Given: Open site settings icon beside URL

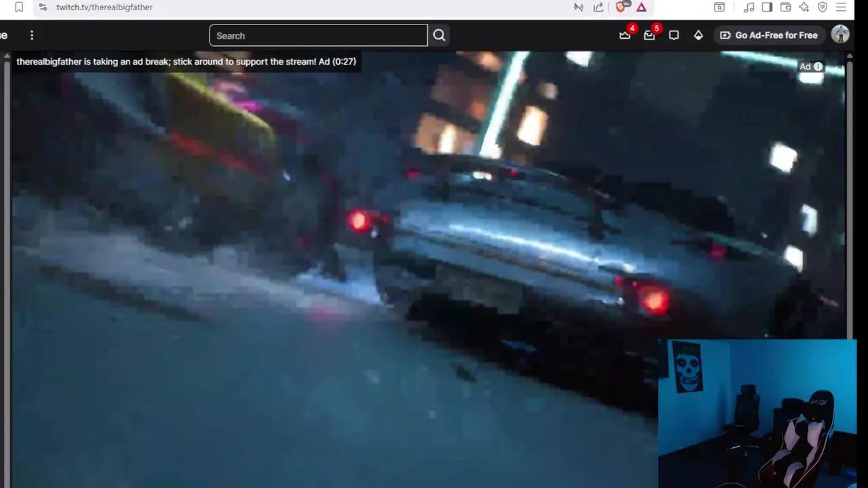Looking at the screenshot, I should (43, 7).
